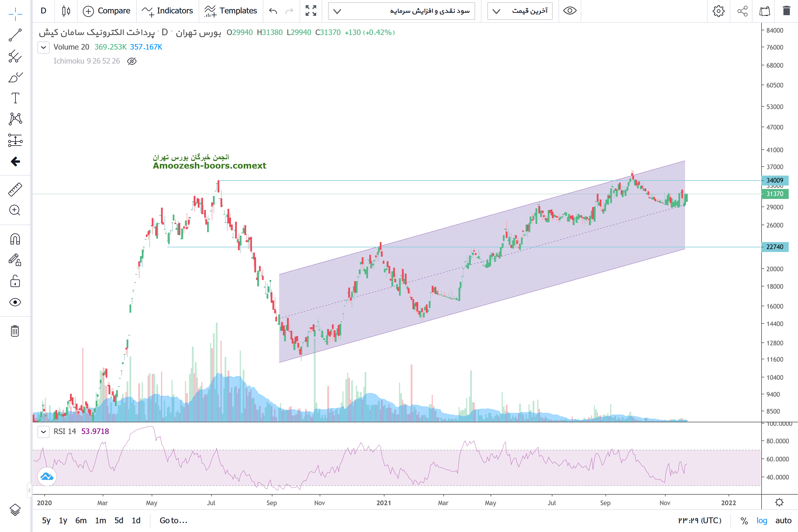
Task: Click the 34009 price level label
Action: pyautogui.click(x=775, y=180)
